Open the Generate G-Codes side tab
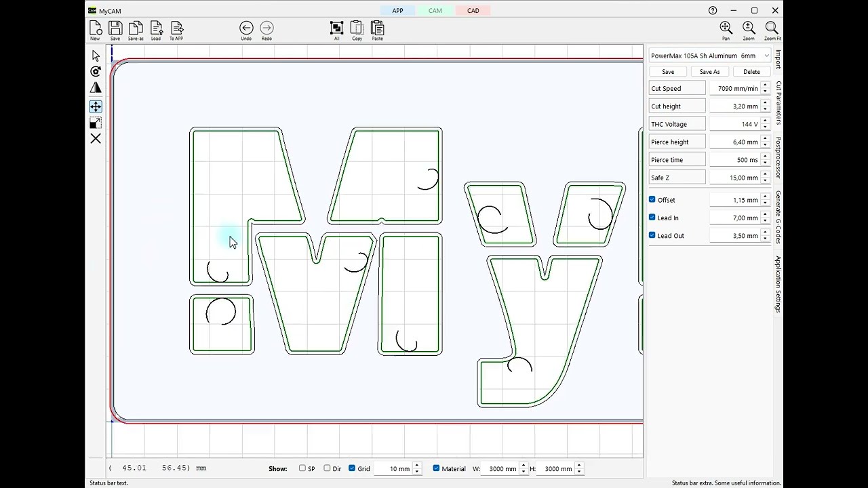Screen dimensions: 868x488 [778, 217]
